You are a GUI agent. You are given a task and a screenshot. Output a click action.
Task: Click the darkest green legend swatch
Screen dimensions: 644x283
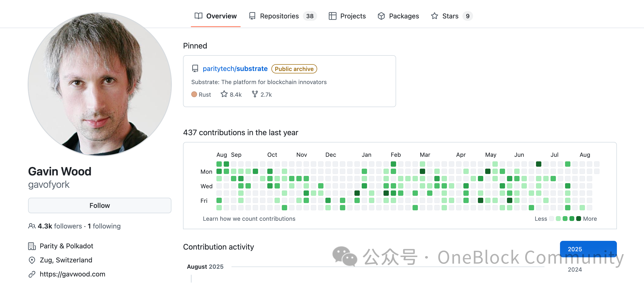(578, 219)
